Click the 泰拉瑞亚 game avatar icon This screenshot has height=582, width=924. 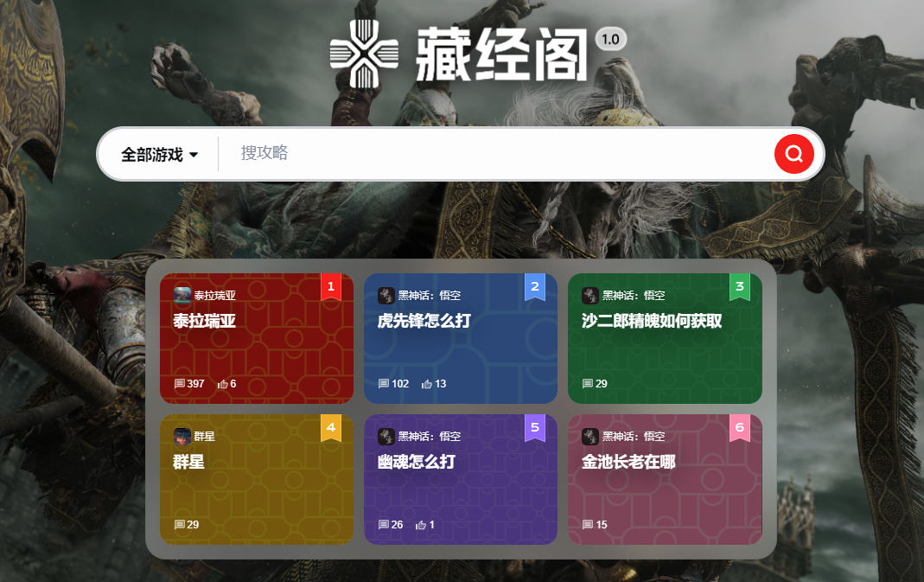(x=182, y=295)
